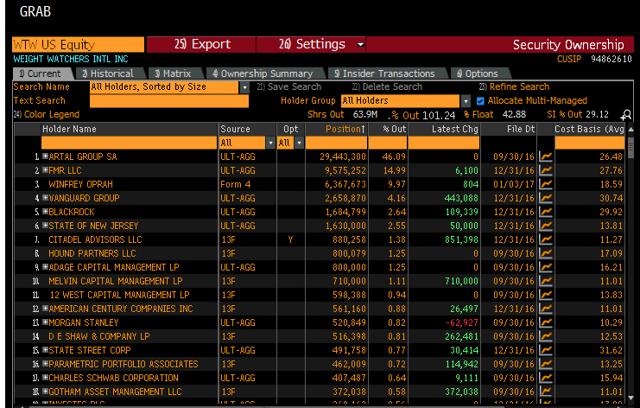Open chart icon for CHARLES SCHWAB CORPORATION row
640x408 pixels.
546,378
